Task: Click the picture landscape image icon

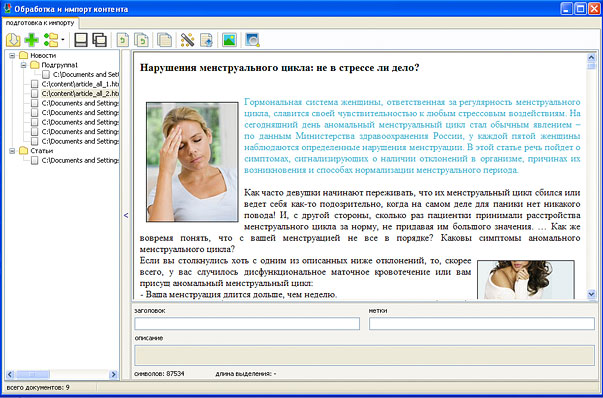Action: point(230,40)
